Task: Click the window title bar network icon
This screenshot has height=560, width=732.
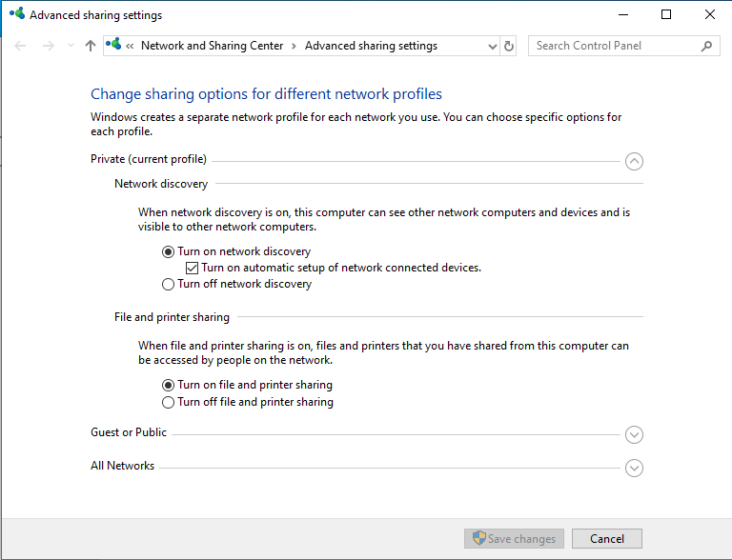Action: pos(17,14)
